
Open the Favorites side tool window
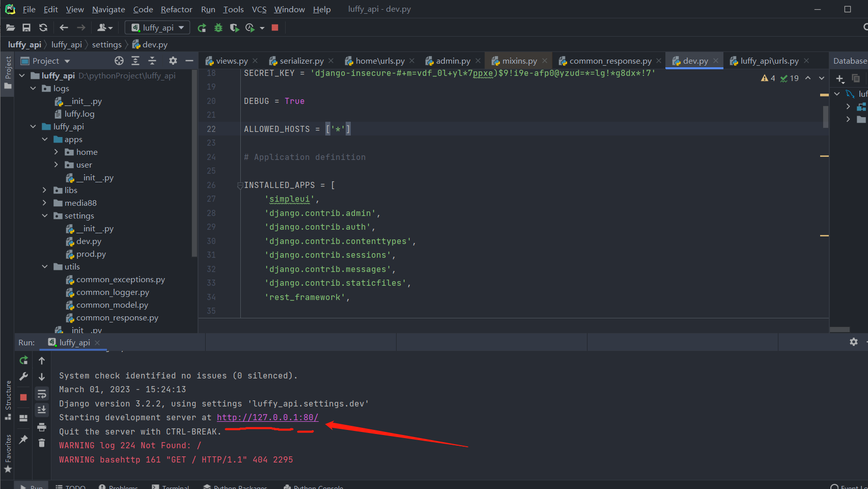click(x=8, y=453)
